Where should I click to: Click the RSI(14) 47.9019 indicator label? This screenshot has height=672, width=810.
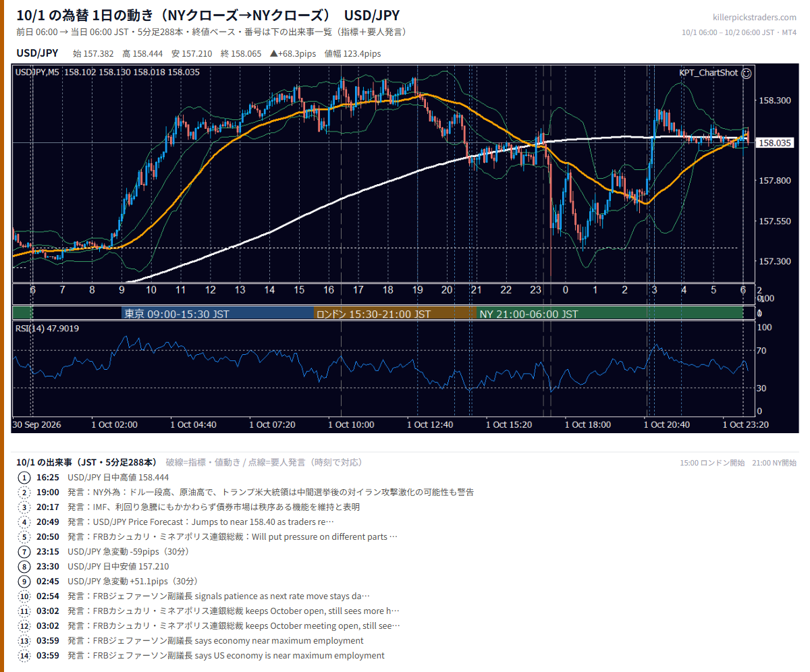coord(47,329)
